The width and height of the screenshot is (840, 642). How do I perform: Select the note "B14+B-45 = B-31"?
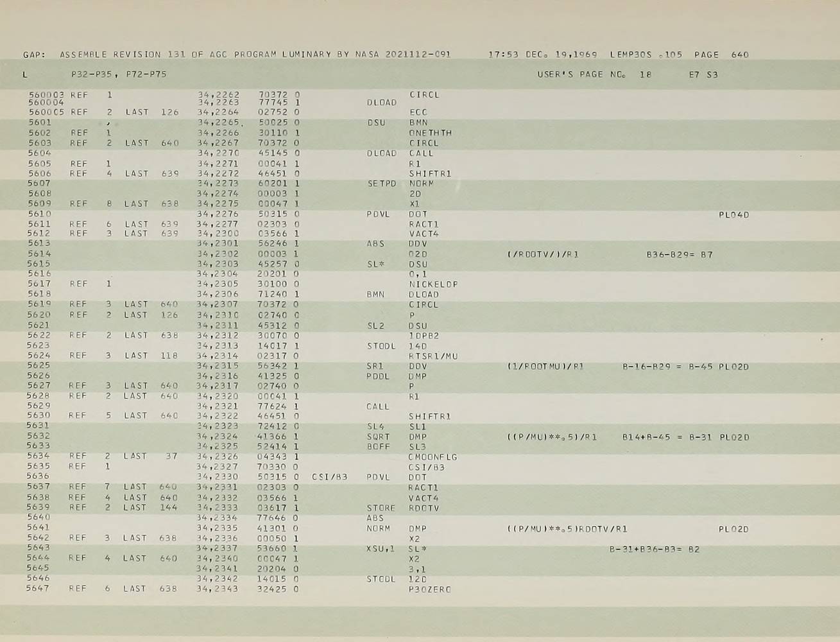pyautogui.click(x=667, y=437)
